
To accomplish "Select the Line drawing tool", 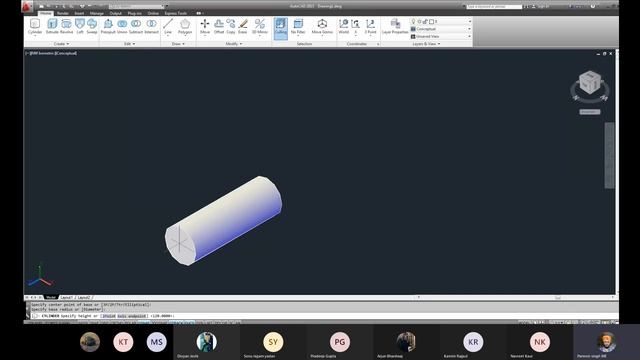I will (168, 27).
